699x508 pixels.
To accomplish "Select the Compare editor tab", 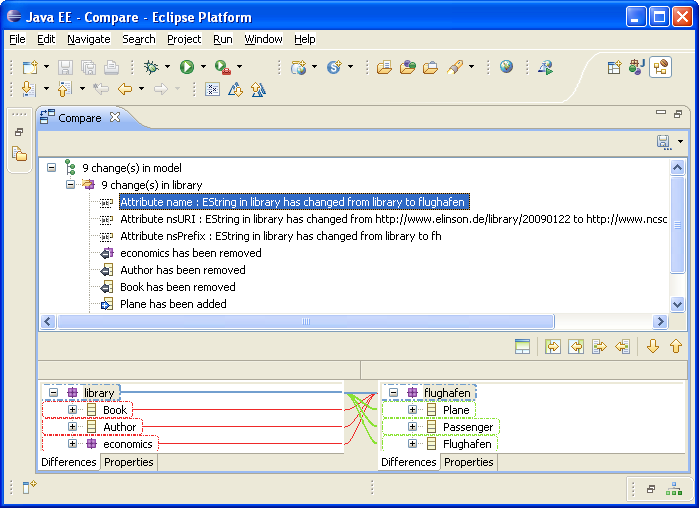I will click(x=79, y=118).
